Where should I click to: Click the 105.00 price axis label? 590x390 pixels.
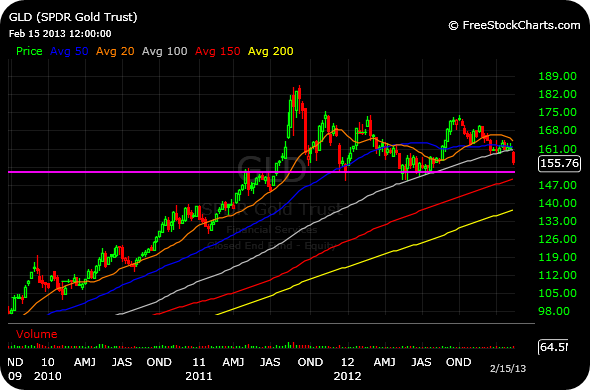click(558, 293)
